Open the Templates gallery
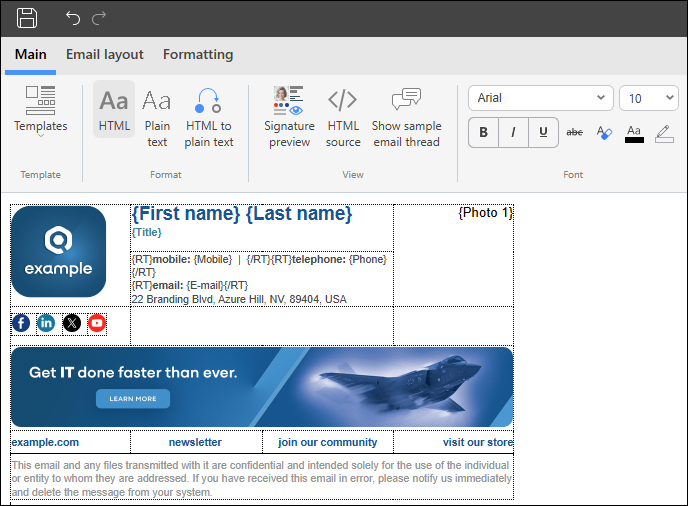Image resolution: width=688 pixels, height=506 pixels. point(40,111)
